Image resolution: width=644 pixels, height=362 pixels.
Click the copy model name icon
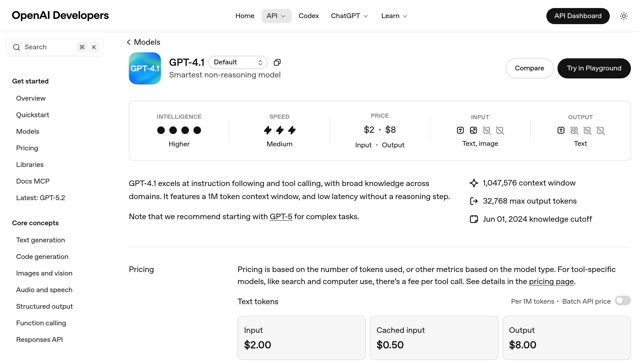tap(277, 62)
